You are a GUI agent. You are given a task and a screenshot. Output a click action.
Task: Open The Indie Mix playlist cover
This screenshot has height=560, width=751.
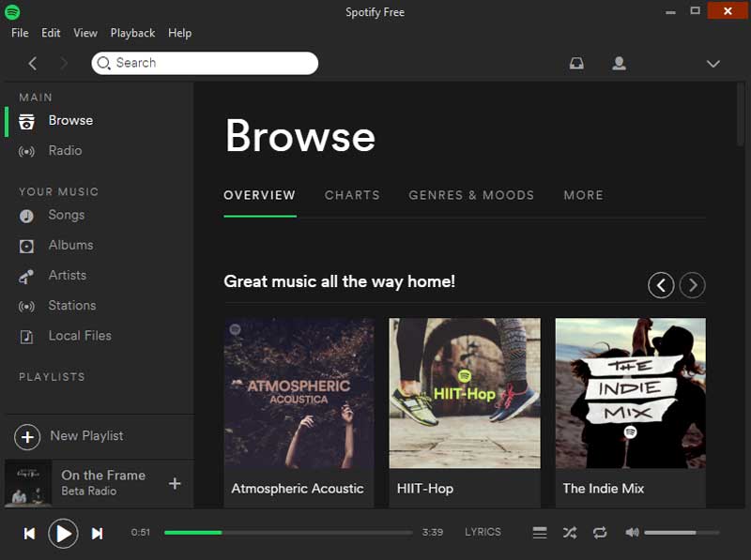coord(630,393)
